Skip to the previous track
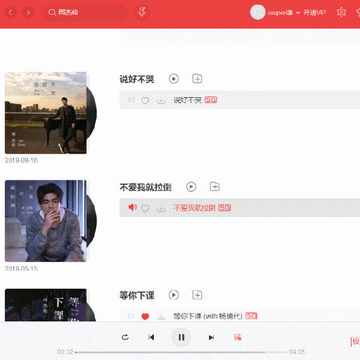360x360 pixels. coord(151,337)
